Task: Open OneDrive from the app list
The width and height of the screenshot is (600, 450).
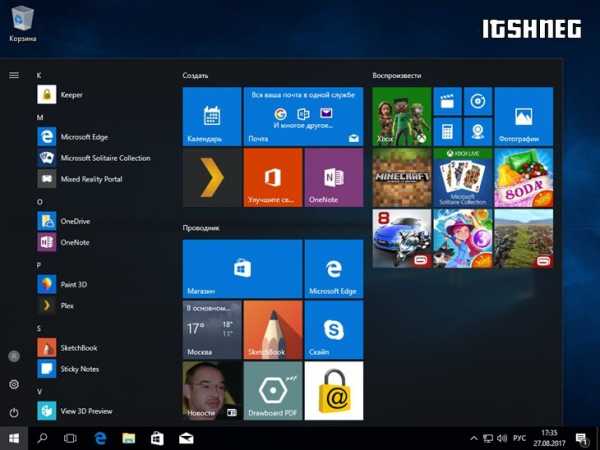Action: tap(64, 221)
